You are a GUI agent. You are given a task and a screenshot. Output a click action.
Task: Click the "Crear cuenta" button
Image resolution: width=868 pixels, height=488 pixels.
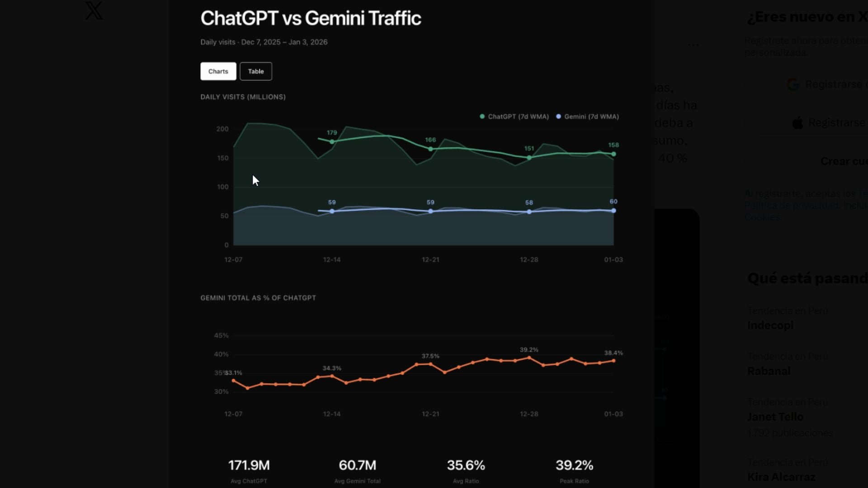tap(844, 161)
